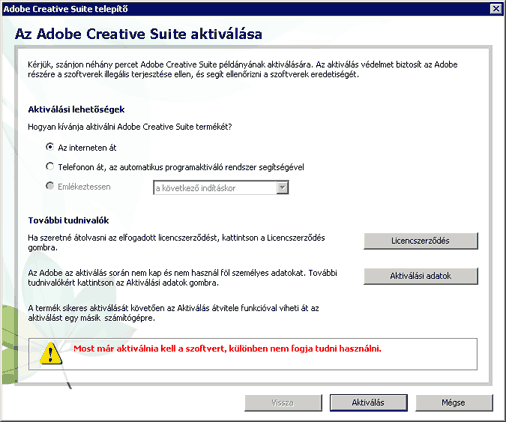Screen dimensions: 506x422
Task: Close the Adobe Creative Suite telepítő window
Action: click(x=496, y=9)
